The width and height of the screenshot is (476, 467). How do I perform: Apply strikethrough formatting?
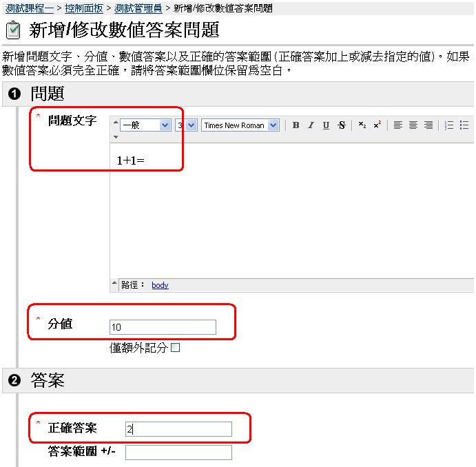click(x=342, y=125)
